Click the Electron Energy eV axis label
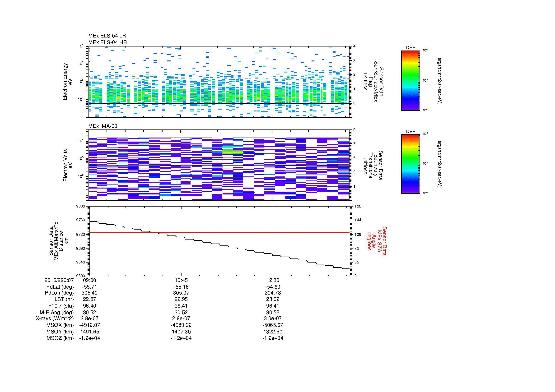555x392 pixels. coord(67,82)
